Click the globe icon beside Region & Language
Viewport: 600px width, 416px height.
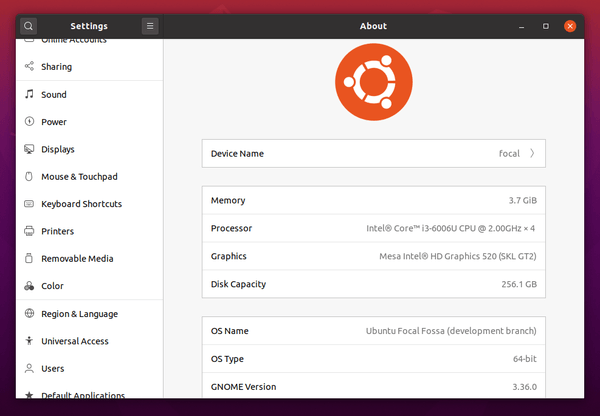tap(29, 313)
